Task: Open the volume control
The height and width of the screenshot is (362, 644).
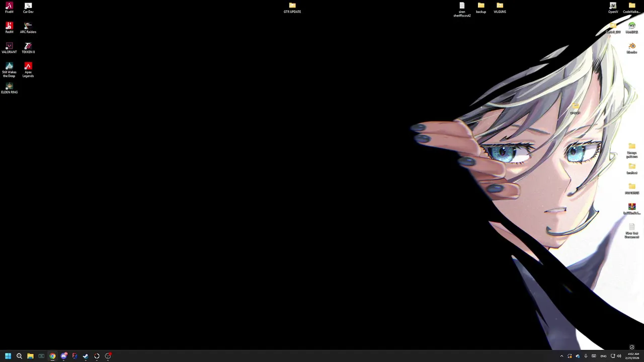Action: tap(619, 356)
